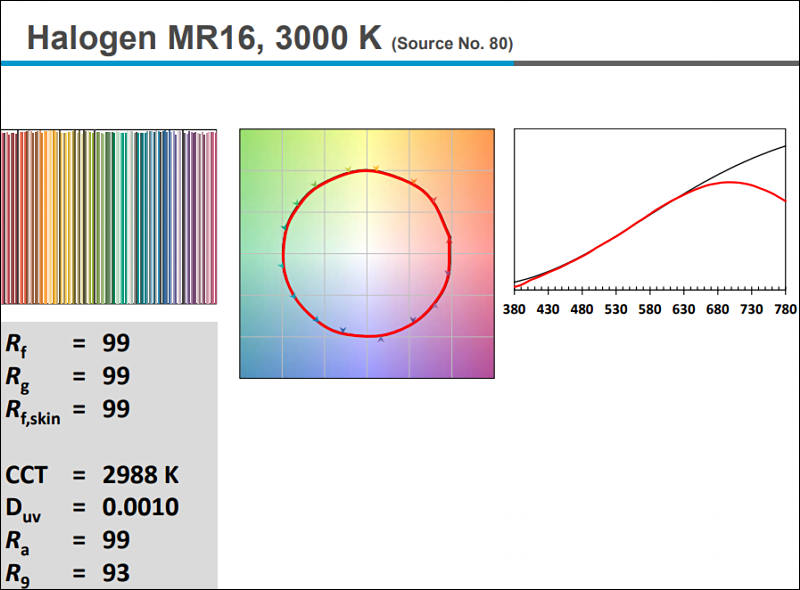Click the '380' wavelength axis label
The height and width of the screenshot is (590, 800).
pos(514,309)
